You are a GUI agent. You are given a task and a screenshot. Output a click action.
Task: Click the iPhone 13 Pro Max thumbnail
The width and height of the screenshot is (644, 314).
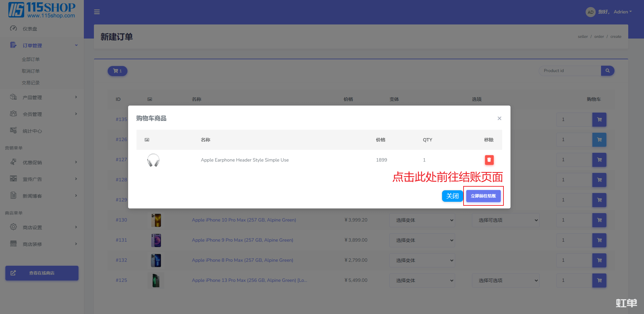coord(156,280)
